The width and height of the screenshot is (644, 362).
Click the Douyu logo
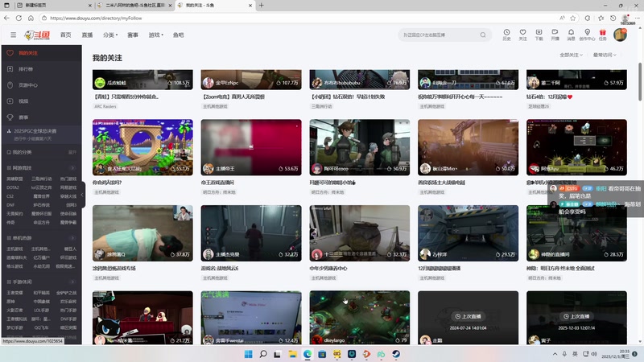click(x=37, y=35)
